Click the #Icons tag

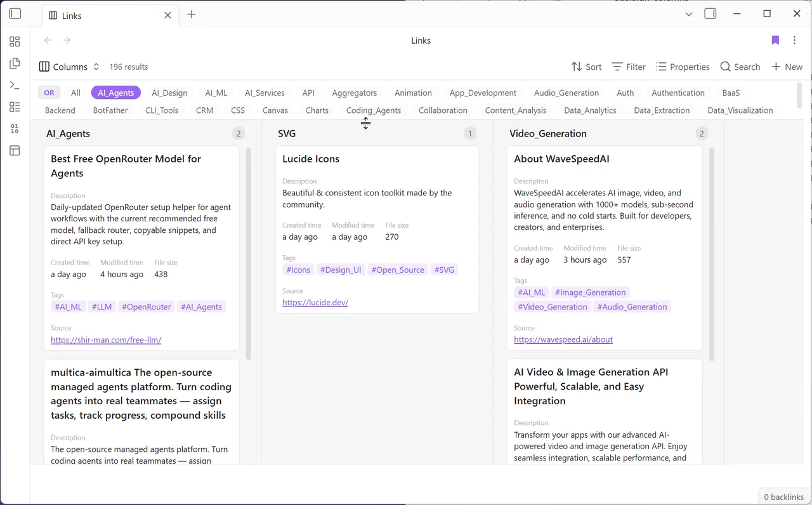(298, 270)
